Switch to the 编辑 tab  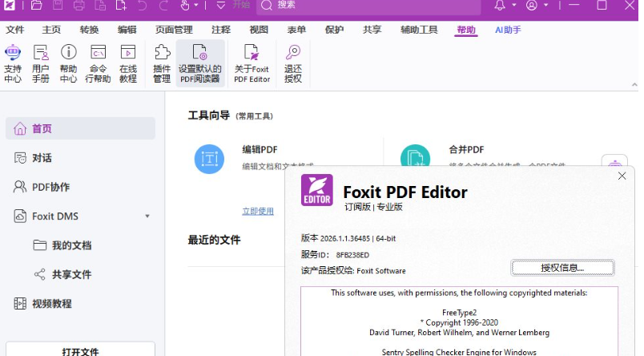[127, 30]
